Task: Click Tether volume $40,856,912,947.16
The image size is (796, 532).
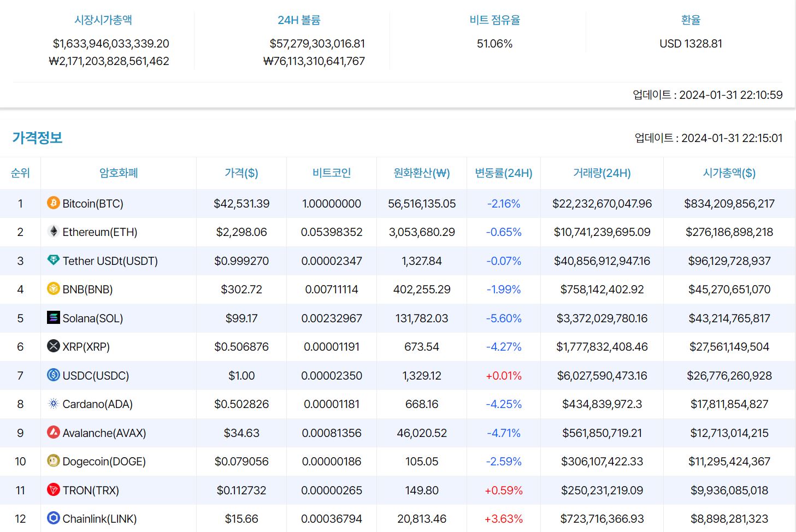Action: pos(602,261)
